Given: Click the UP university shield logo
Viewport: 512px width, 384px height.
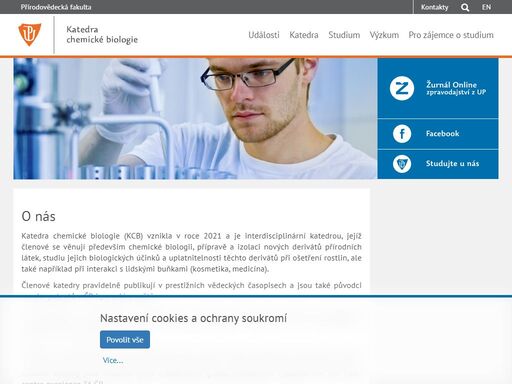Looking at the screenshot, I should pyautogui.click(x=30, y=34).
